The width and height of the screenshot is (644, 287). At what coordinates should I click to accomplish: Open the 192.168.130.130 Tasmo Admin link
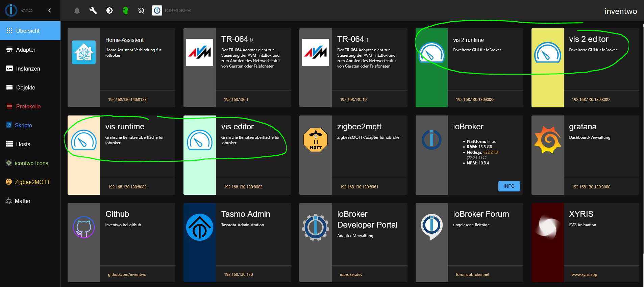[x=239, y=275]
